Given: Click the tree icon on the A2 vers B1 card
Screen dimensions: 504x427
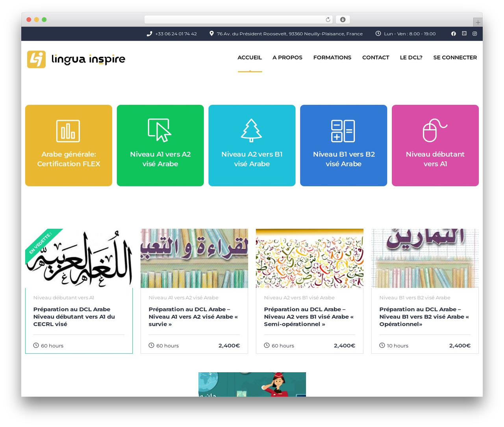Looking at the screenshot, I should [x=252, y=130].
